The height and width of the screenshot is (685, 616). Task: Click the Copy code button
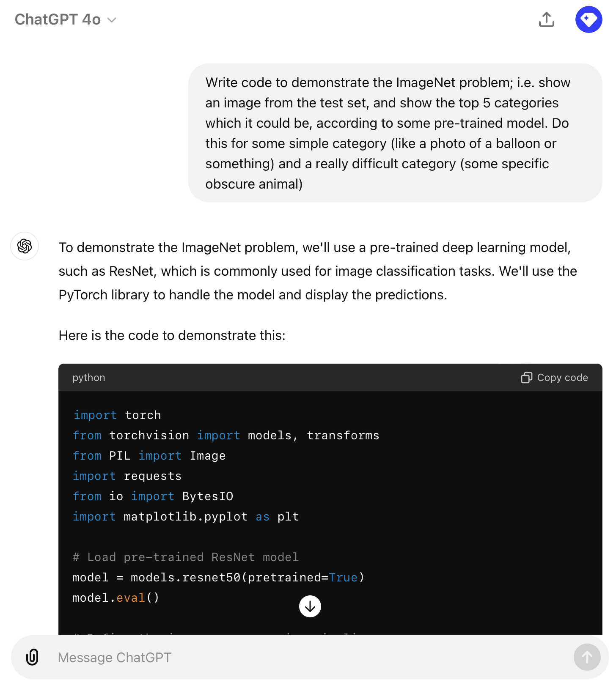click(554, 378)
